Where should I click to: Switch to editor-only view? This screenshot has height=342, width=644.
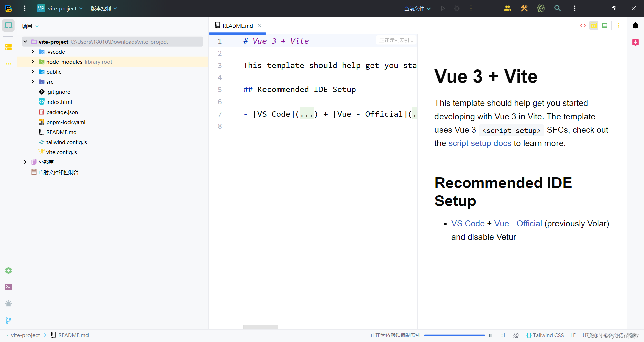click(583, 25)
